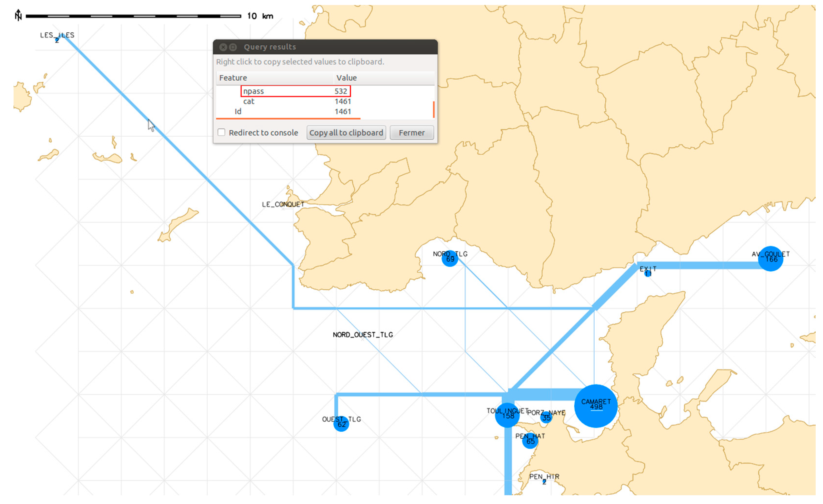The width and height of the screenshot is (823, 504).
Task: Click the PORZ_NAYE 35 circle marker
Action: (x=546, y=417)
